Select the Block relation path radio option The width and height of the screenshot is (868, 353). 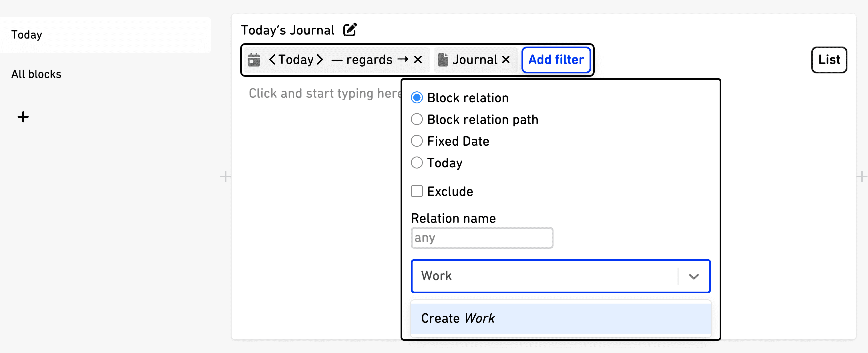[417, 119]
